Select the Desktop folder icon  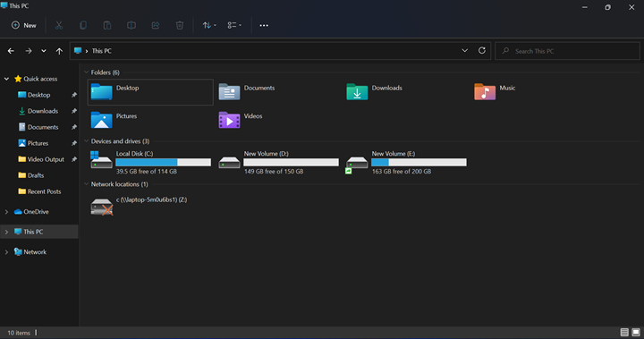tap(101, 91)
